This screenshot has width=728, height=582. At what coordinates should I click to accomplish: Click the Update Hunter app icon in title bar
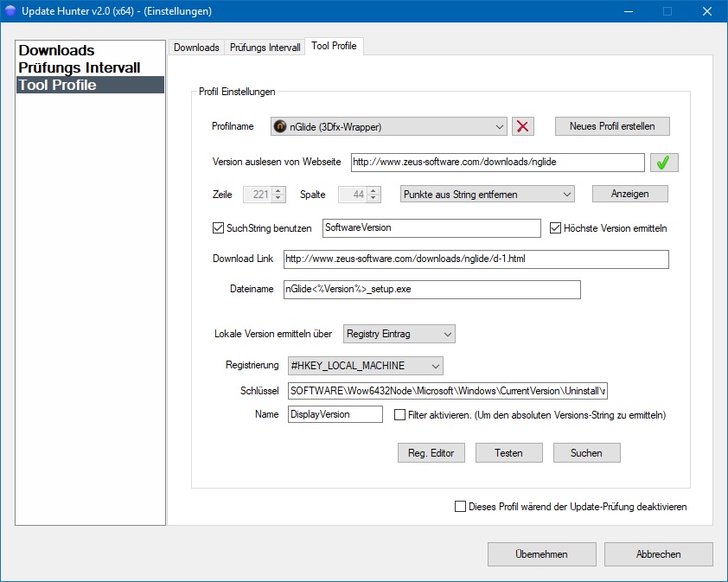(x=10, y=11)
